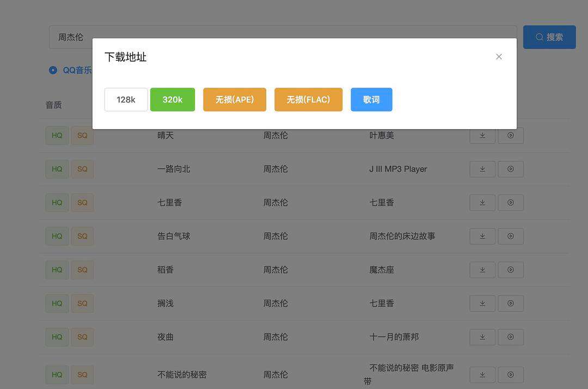Click the song title 搁浅
This screenshot has width=588, height=389.
pyautogui.click(x=166, y=303)
